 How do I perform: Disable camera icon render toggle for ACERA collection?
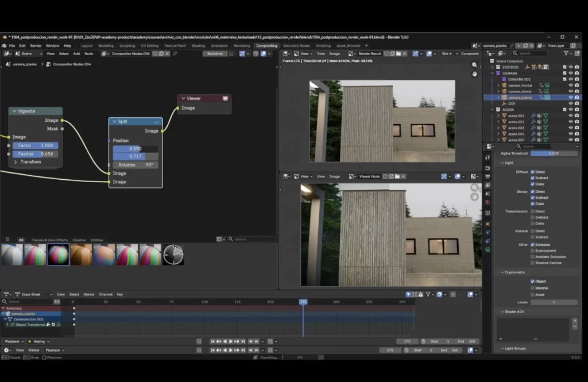pos(577,109)
